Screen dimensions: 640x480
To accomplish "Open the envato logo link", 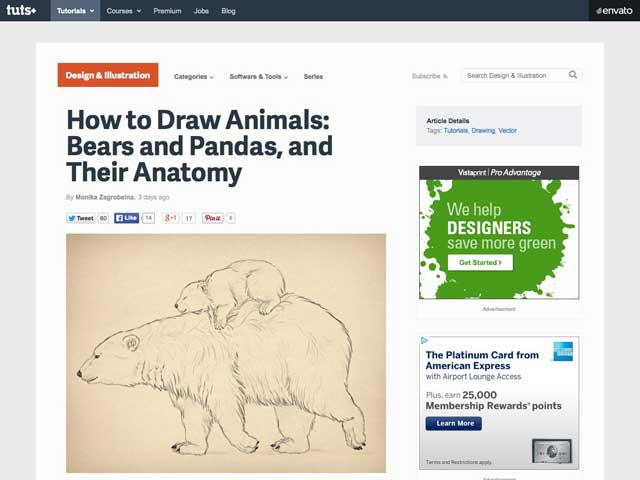I will [x=614, y=11].
